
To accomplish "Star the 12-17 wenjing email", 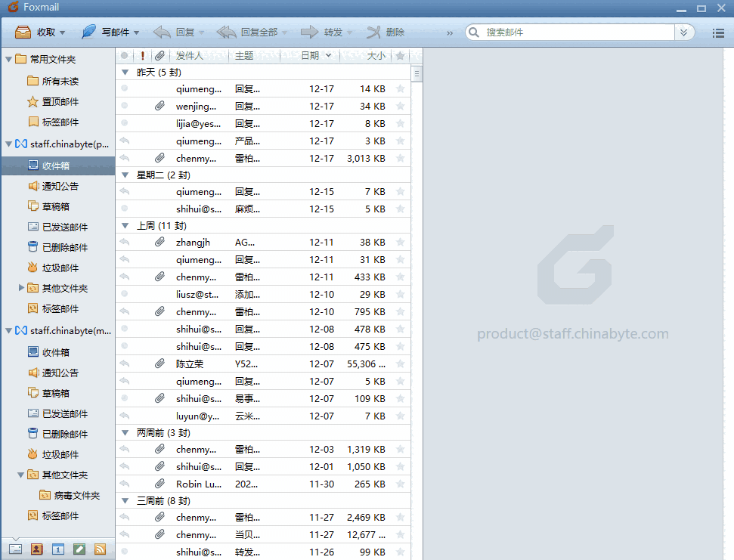I will [x=400, y=107].
